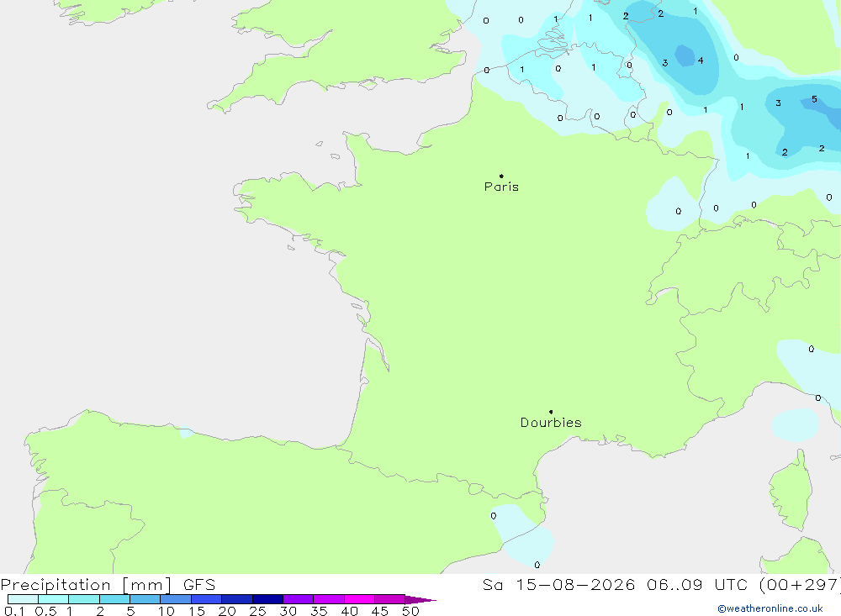Select the 25–30 mm navy legend swatch
This screenshot has width=841, height=616.
tap(267, 599)
